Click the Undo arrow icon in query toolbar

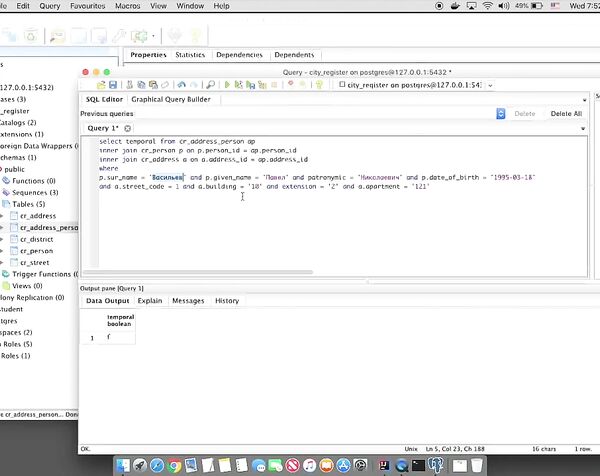click(x=182, y=85)
